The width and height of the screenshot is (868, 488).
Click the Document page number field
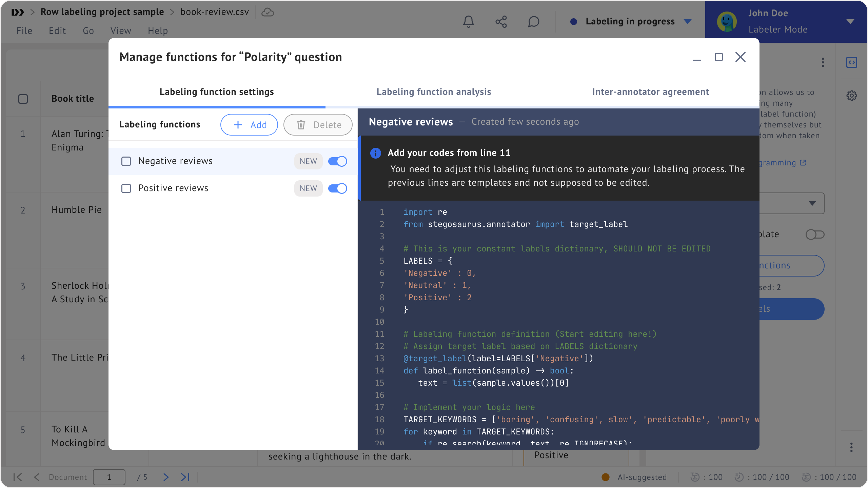pyautogui.click(x=109, y=477)
